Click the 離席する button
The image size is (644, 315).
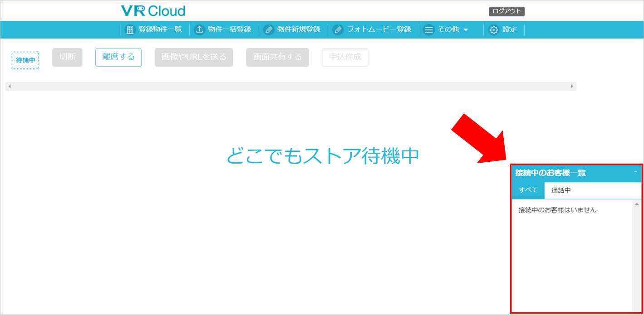tap(118, 57)
